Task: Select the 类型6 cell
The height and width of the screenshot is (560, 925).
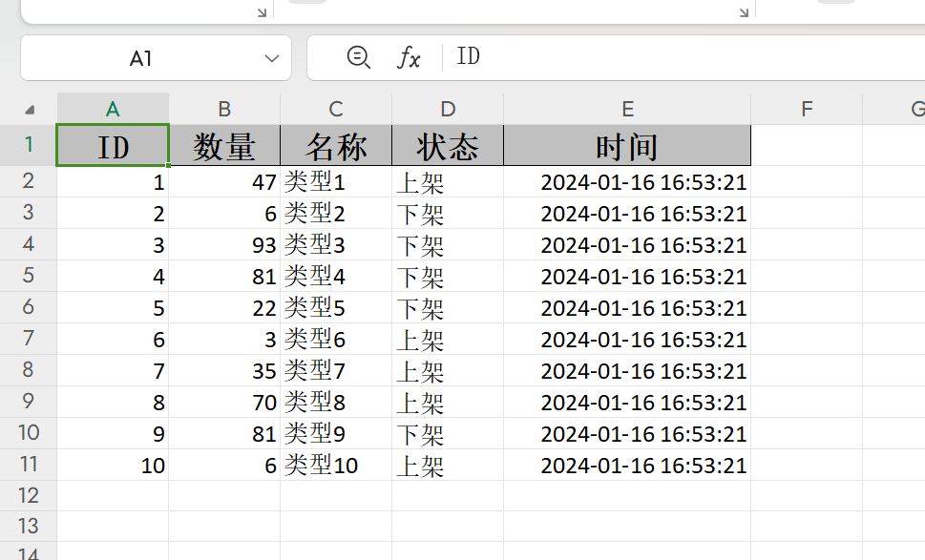Action: click(x=336, y=339)
